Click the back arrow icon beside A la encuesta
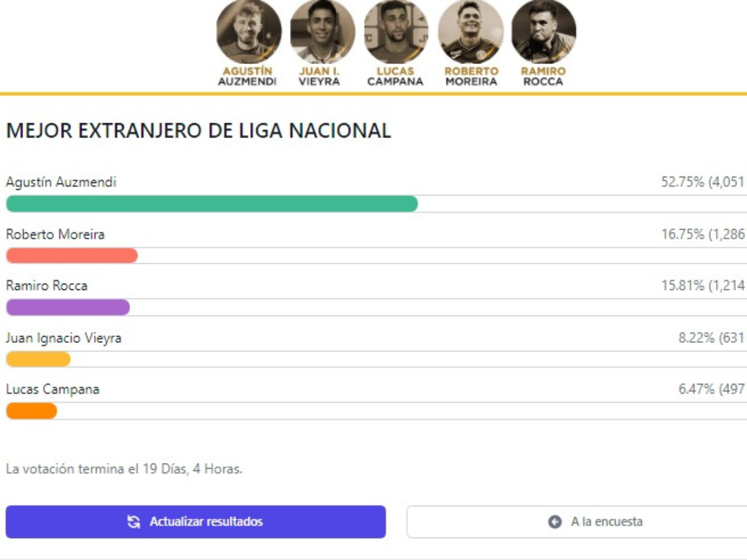The height and width of the screenshot is (560, 747). point(555,522)
